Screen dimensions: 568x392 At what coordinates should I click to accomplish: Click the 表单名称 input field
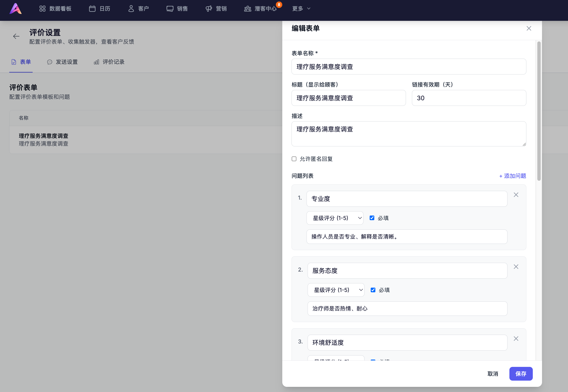coord(409,67)
